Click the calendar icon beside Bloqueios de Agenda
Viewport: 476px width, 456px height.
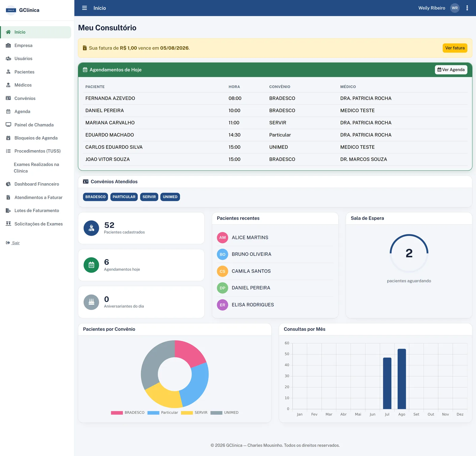[x=8, y=138]
